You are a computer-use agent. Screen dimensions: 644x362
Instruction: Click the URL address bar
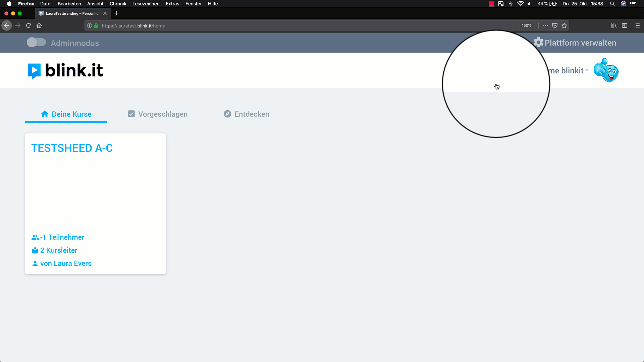(x=302, y=26)
